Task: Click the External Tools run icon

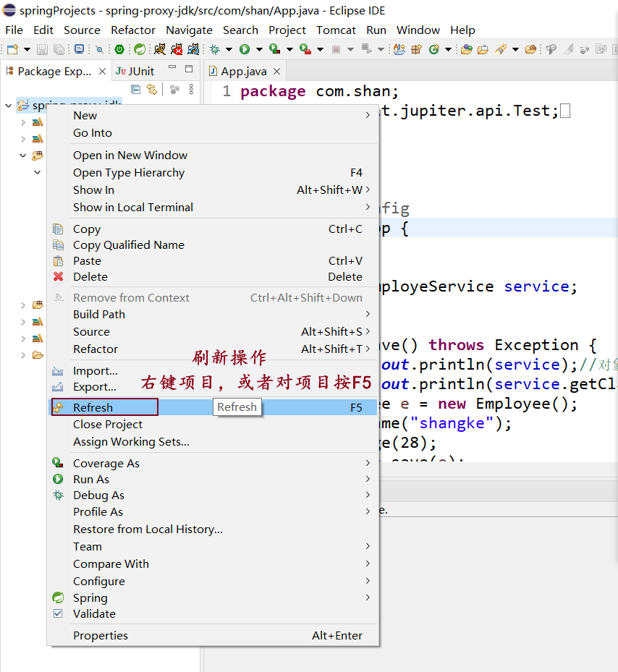Action: pyautogui.click(x=305, y=49)
